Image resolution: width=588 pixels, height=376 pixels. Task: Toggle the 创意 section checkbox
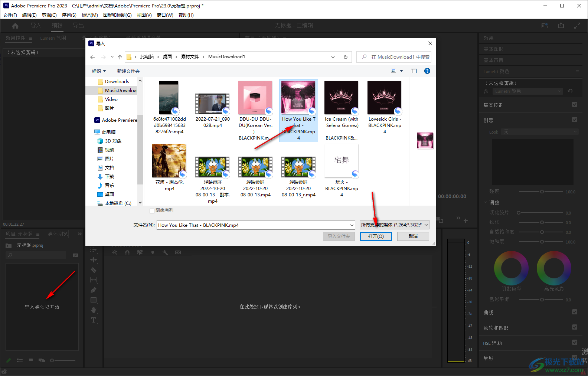(575, 120)
